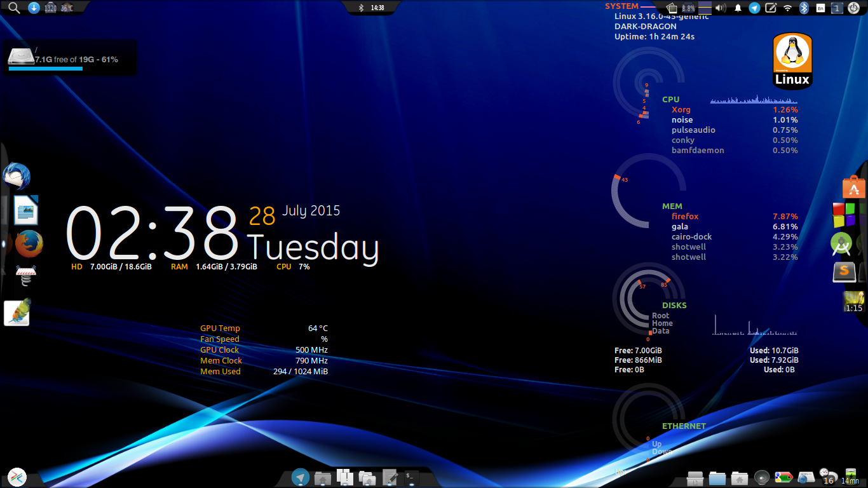Open the terminal in bottom dock
The width and height of the screenshot is (868, 488).
pos(411,476)
